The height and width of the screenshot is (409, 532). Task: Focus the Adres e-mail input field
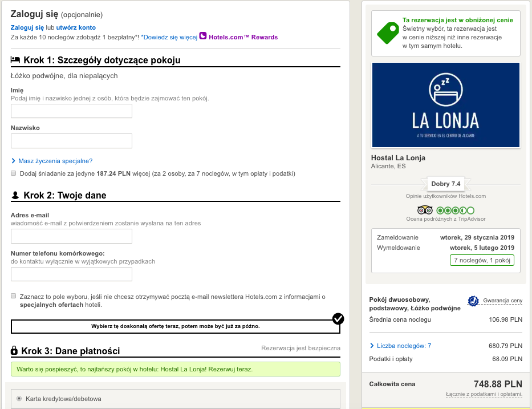pos(71,236)
